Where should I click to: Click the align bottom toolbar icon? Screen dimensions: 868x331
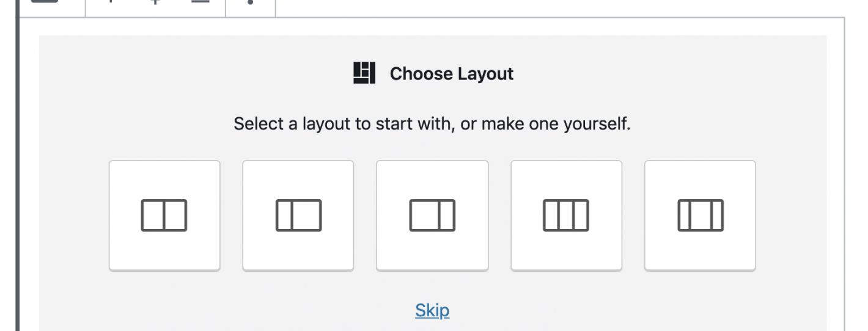(x=200, y=2)
